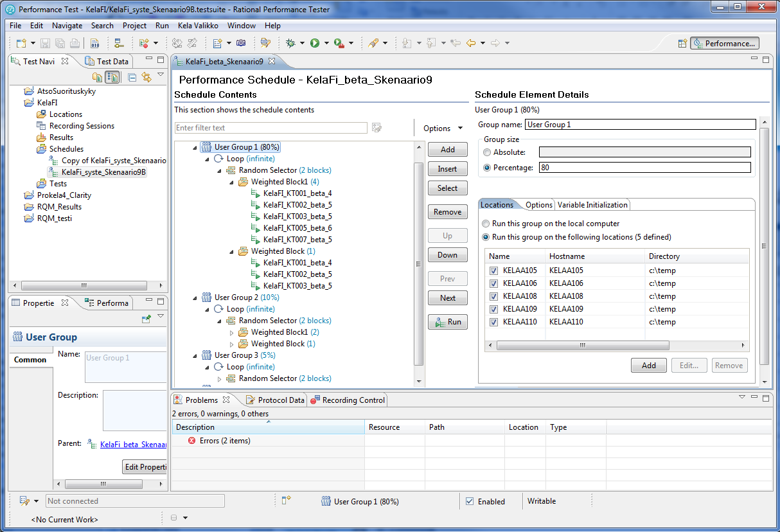The height and width of the screenshot is (532, 780).
Task: Click Link with Editor icon in Test Navigator
Action: pyautogui.click(x=146, y=77)
